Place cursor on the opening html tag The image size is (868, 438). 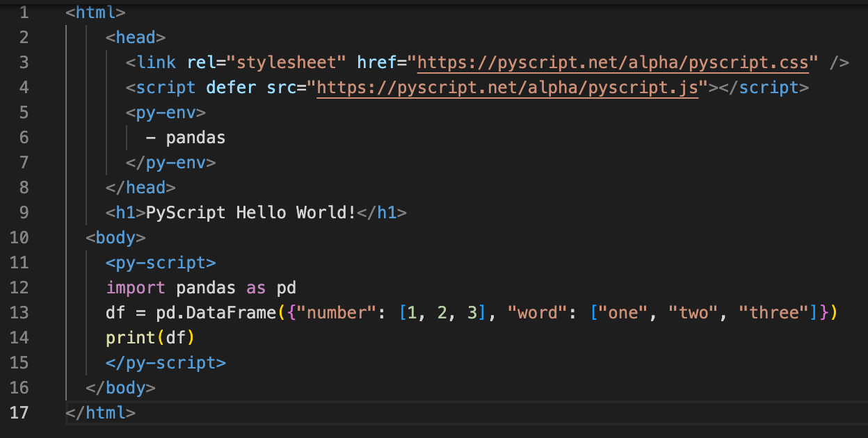(96, 13)
